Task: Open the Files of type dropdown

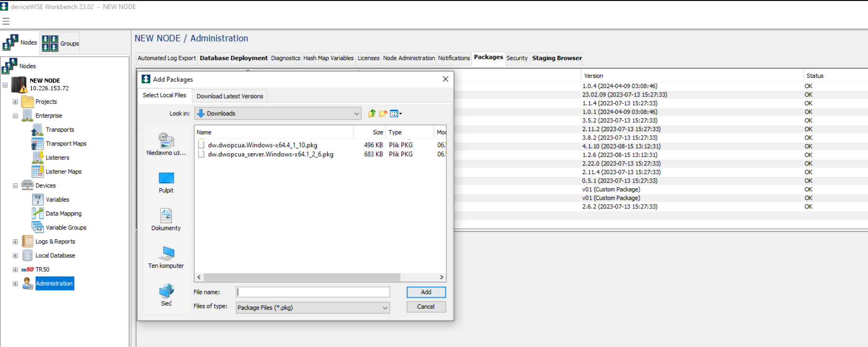Action: coord(313,308)
